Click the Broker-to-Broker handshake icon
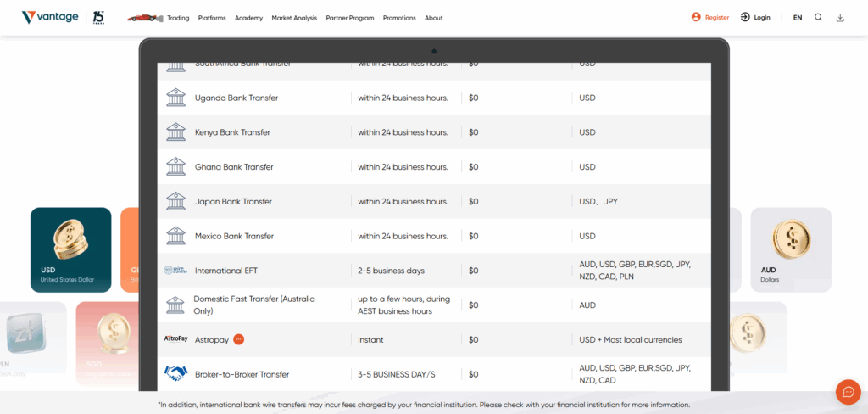Viewport: 868px width, 414px height. tap(176, 373)
